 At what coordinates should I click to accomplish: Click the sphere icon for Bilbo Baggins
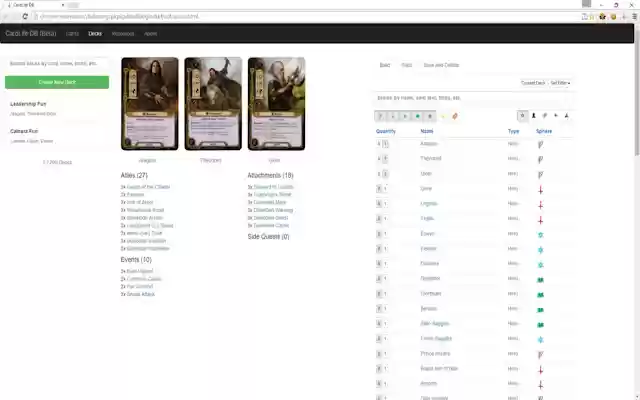(x=540, y=325)
